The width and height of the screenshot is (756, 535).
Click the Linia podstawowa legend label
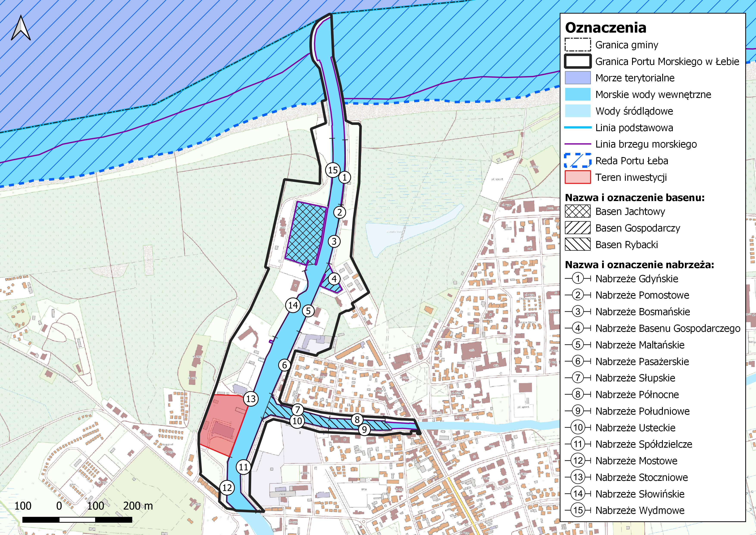(634, 127)
